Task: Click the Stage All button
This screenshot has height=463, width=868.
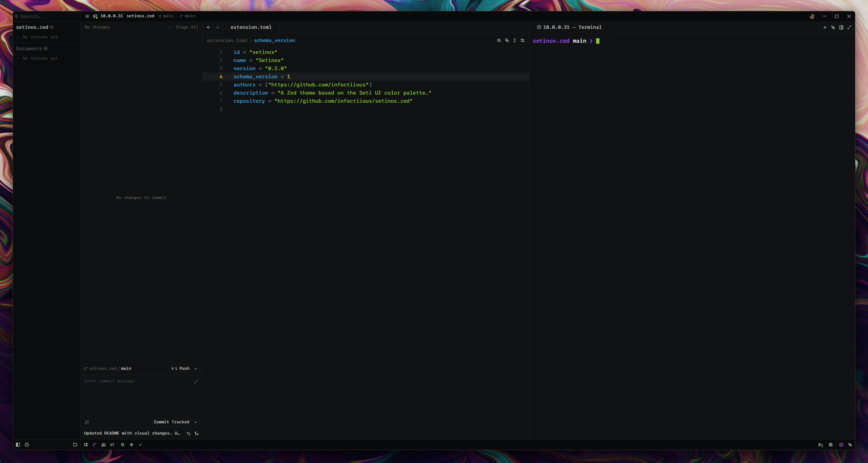Action: point(187,27)
